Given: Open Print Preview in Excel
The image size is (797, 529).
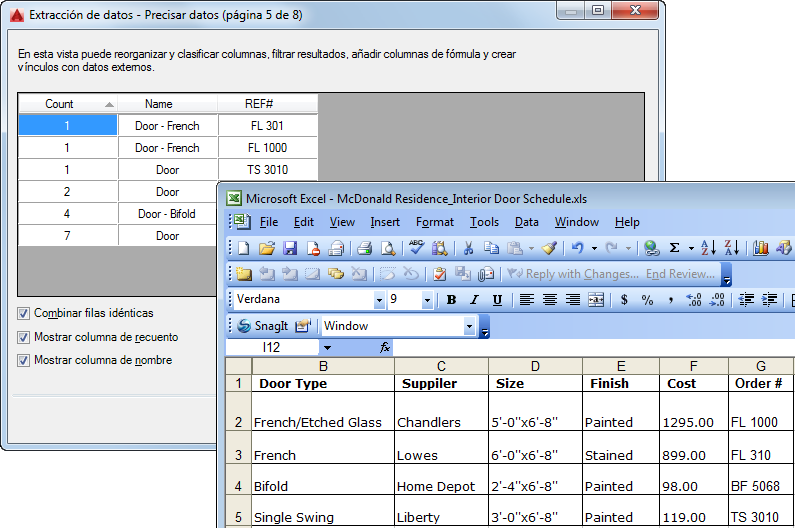Looking at the screenshot, I should click(388, 248).
